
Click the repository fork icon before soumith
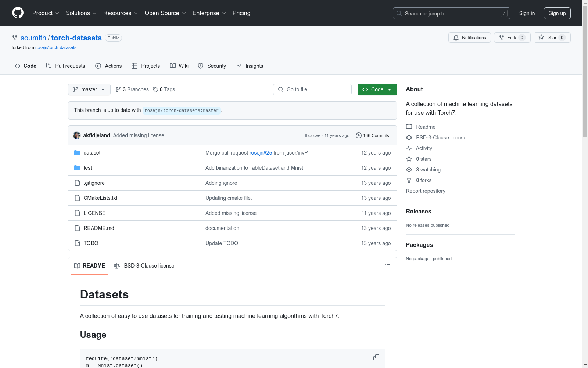[x=15, y=38]
